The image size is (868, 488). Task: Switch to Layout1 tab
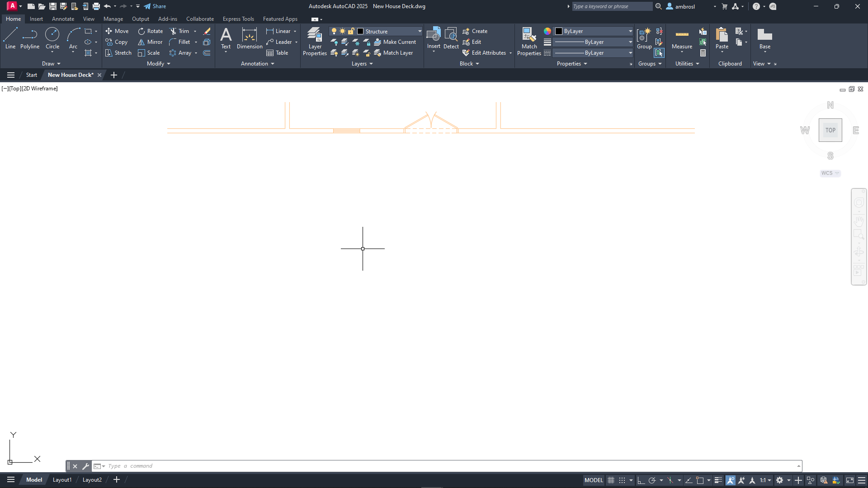[62, 480]
